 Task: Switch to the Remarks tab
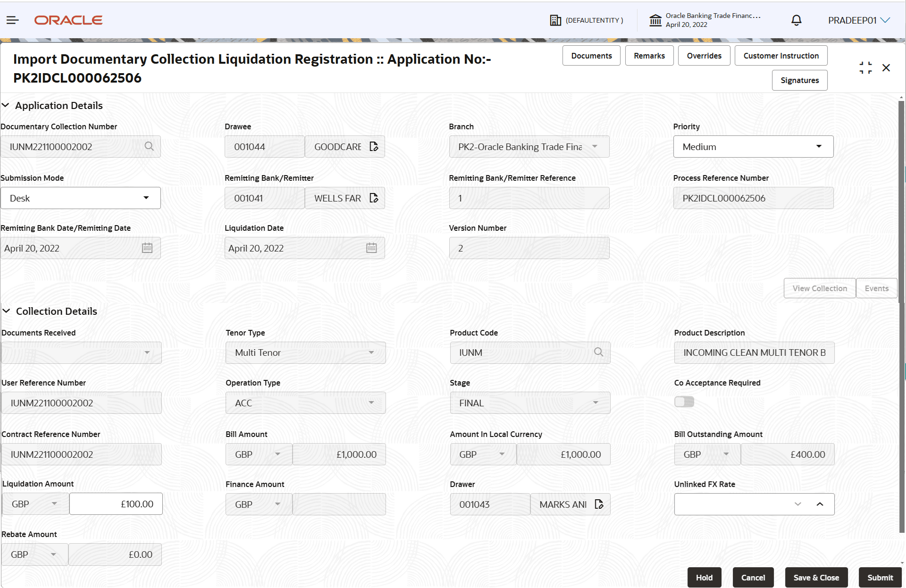tap(649, 55)
